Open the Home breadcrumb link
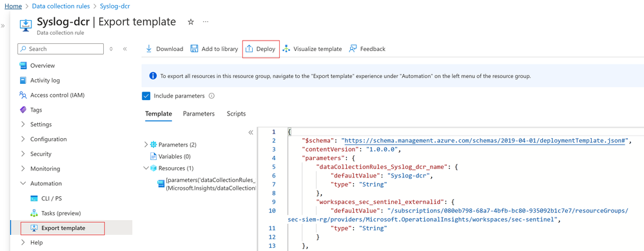Viewport: 644px width, 251px height. click(x=13, y=6)
